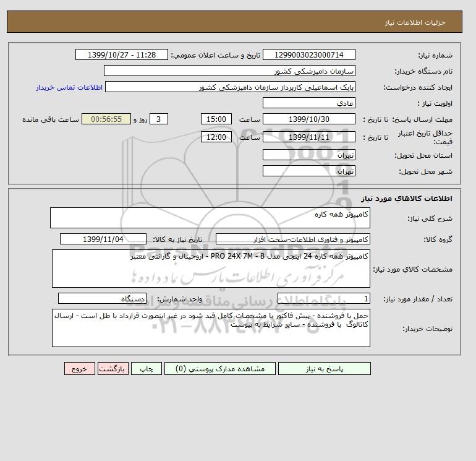
Task: Click the 'شماره نیاز:' label
Action: 435,55
